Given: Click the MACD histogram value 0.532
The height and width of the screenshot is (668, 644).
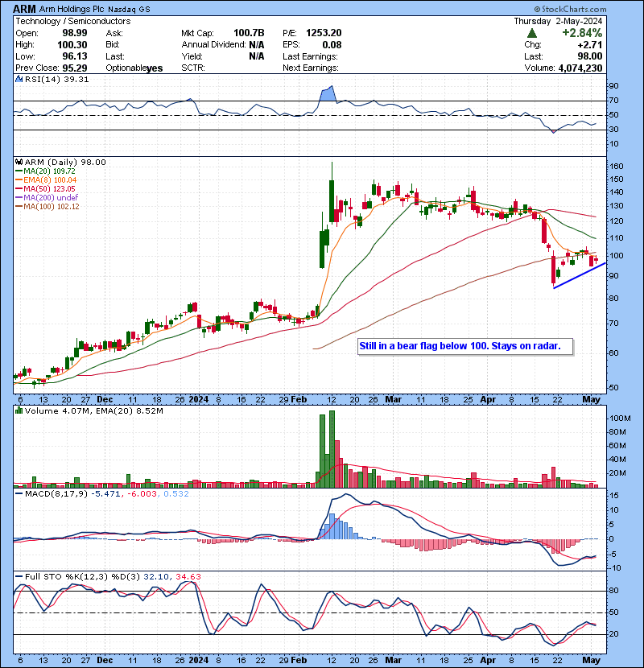Looking at the screenshot, I should click(x=176, y=494).
